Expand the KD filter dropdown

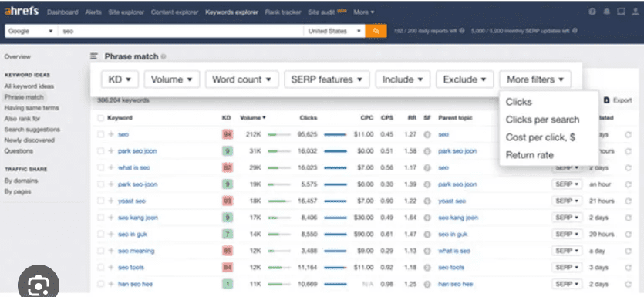point(120,79)
